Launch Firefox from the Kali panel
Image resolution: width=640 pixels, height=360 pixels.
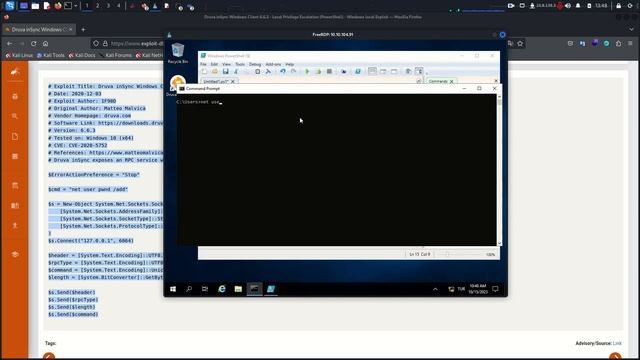click(x=58, y=6)
